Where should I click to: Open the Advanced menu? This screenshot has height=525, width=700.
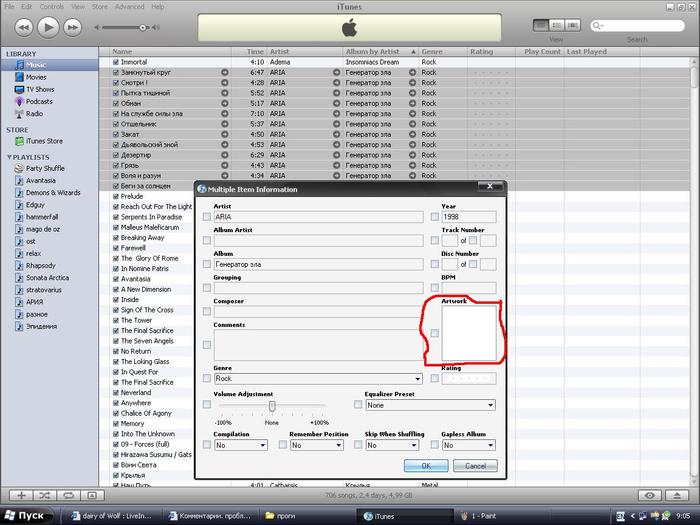click(130, 6)
